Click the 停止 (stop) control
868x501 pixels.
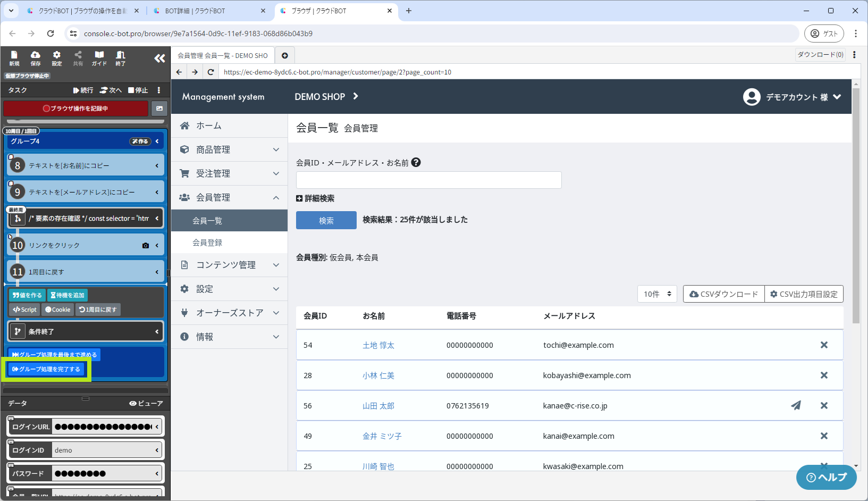pos(138,90)
